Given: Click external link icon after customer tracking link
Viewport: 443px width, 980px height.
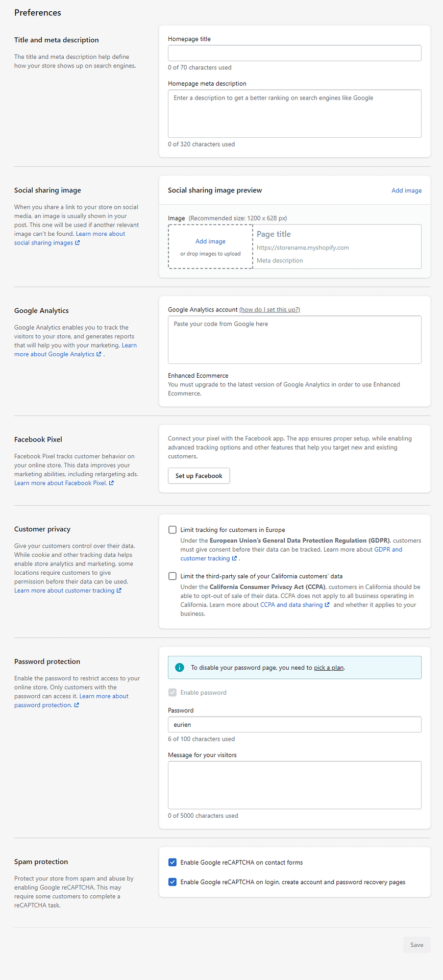Looking at the screenshot, I should pos(119,591).
